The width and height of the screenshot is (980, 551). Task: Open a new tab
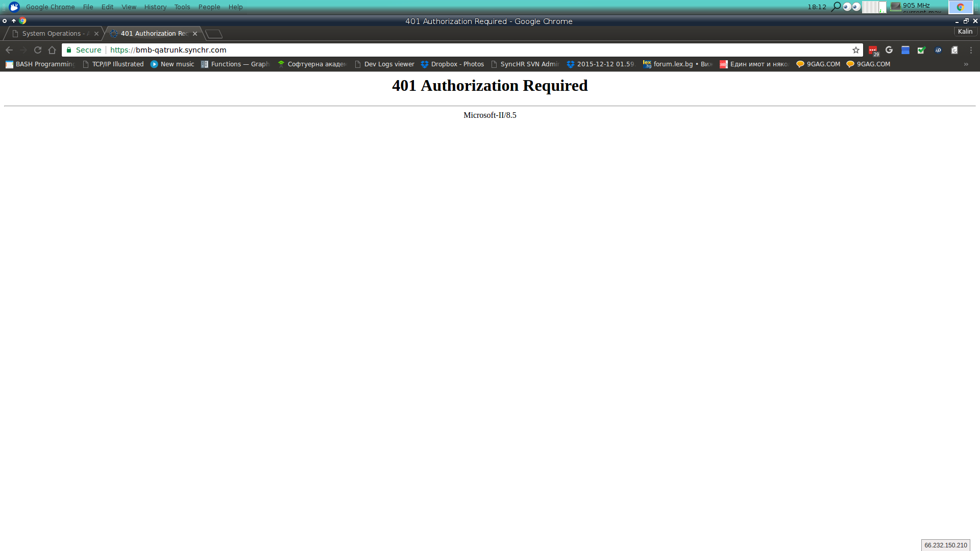point(214,34)
